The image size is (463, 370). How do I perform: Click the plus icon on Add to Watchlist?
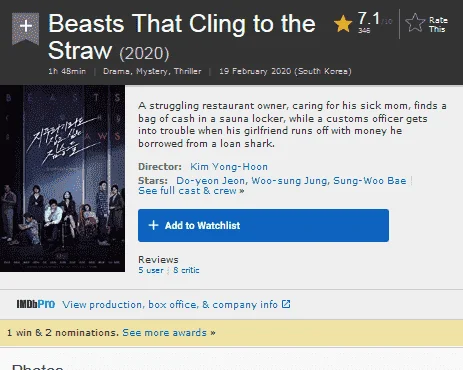pyautogui.click(x=153, y=225)
